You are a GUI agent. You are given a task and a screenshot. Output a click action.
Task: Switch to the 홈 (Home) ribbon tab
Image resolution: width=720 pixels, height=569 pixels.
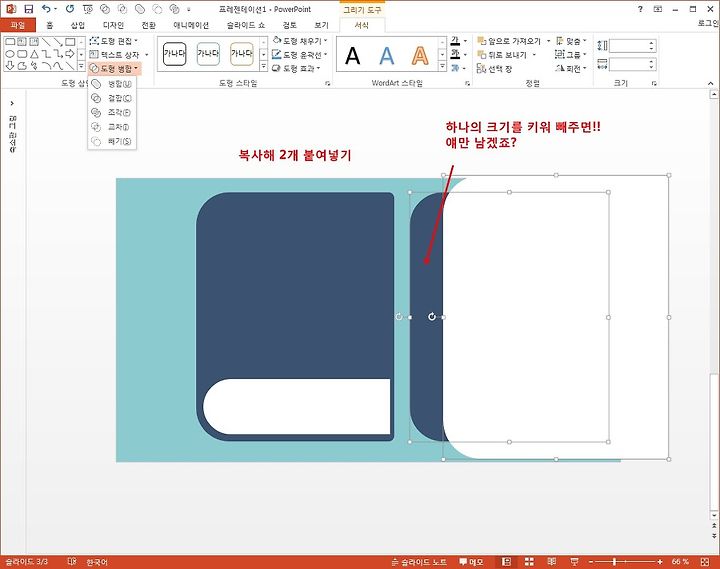[x=50, y=25]
